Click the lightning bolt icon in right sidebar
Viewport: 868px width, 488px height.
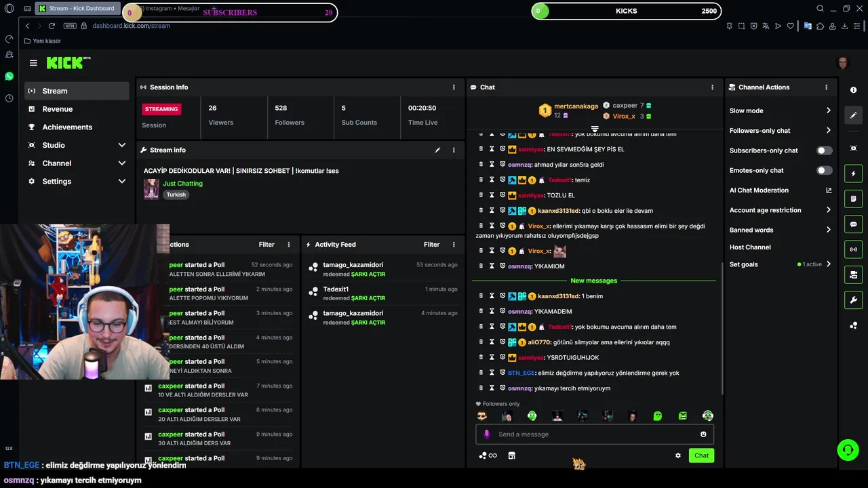853,174
